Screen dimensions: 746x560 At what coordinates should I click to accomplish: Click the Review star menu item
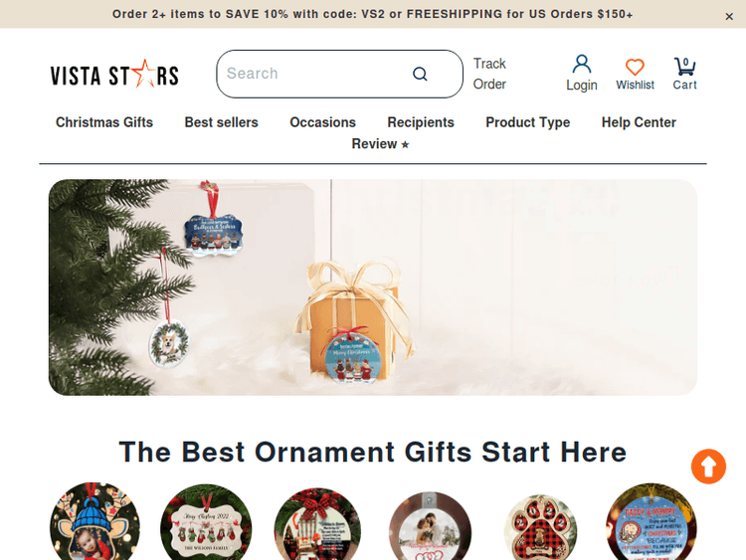coord(380,143)
